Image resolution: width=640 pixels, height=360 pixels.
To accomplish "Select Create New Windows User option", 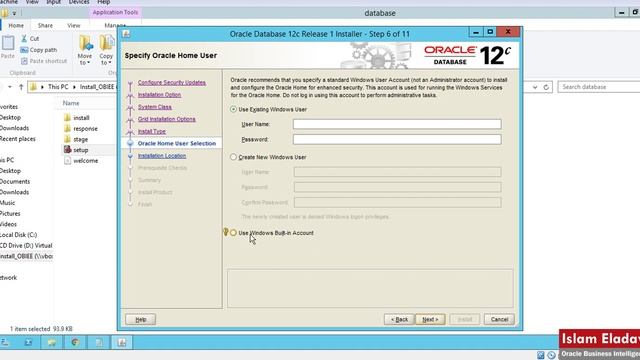I will coord(233,157).
